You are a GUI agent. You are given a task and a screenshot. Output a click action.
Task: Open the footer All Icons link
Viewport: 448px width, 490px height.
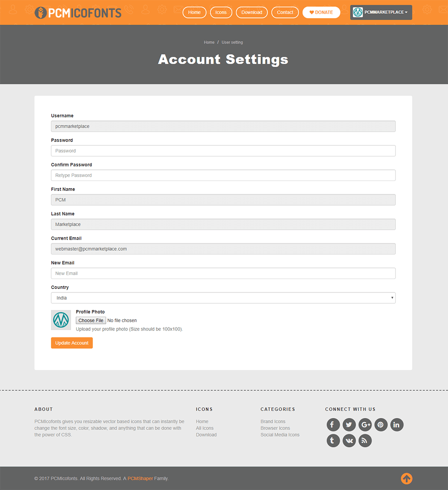(x=205, y=428)
